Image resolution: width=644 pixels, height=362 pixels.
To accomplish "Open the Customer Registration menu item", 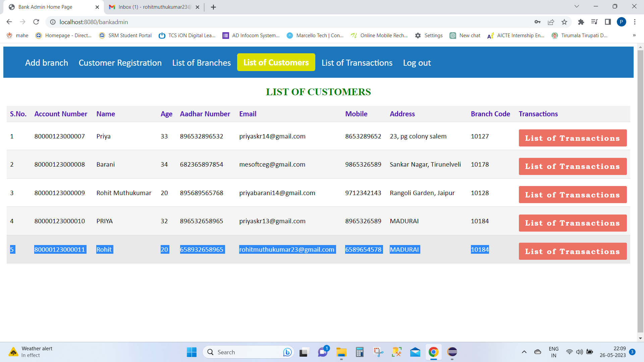I will tap(120, 63).
